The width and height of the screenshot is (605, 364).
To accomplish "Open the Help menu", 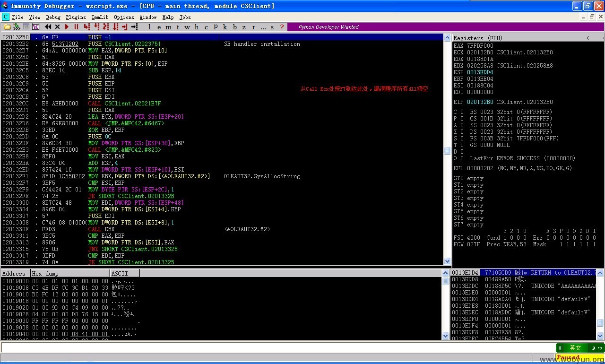I will (x=168, y=17).
